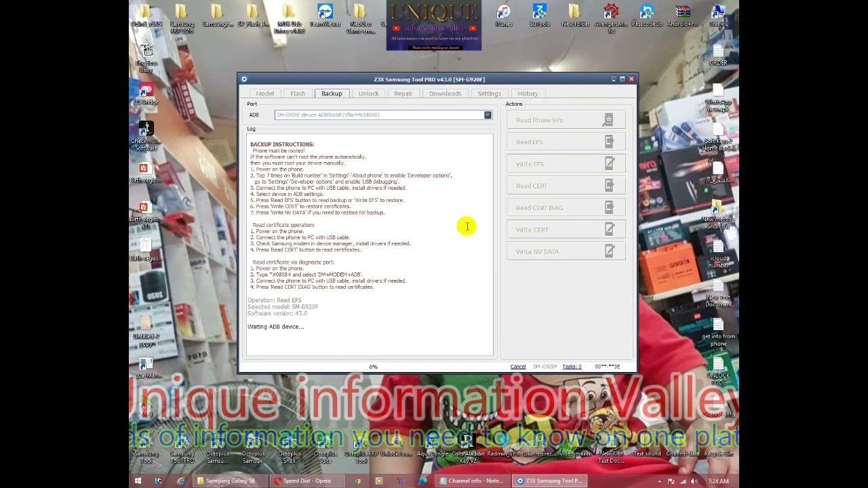Image resolution: width=868 pixels, height=488 pixels.
Task: Click the Write CERT button
Action: pos(566,230)
